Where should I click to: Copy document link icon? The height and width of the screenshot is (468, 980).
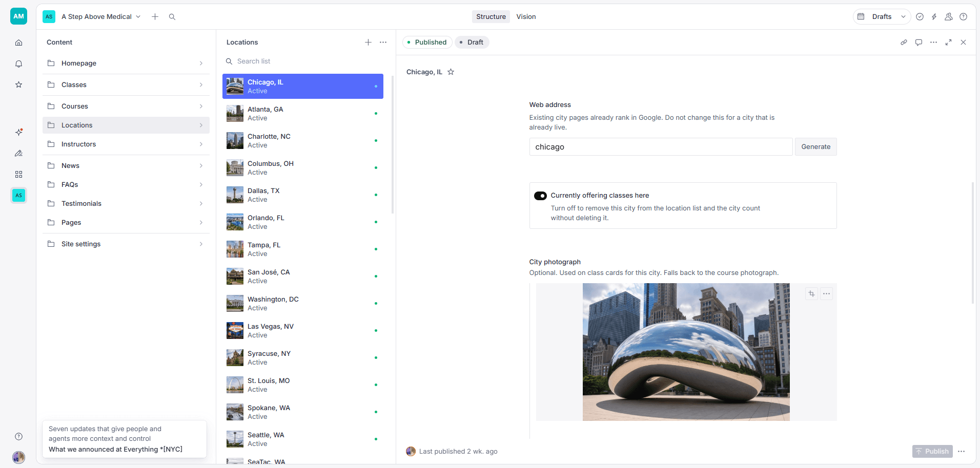point(904,42)
